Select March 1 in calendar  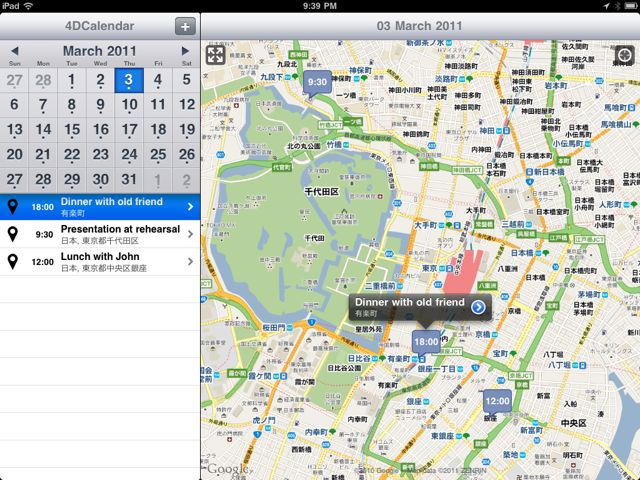tap(71, 80)
